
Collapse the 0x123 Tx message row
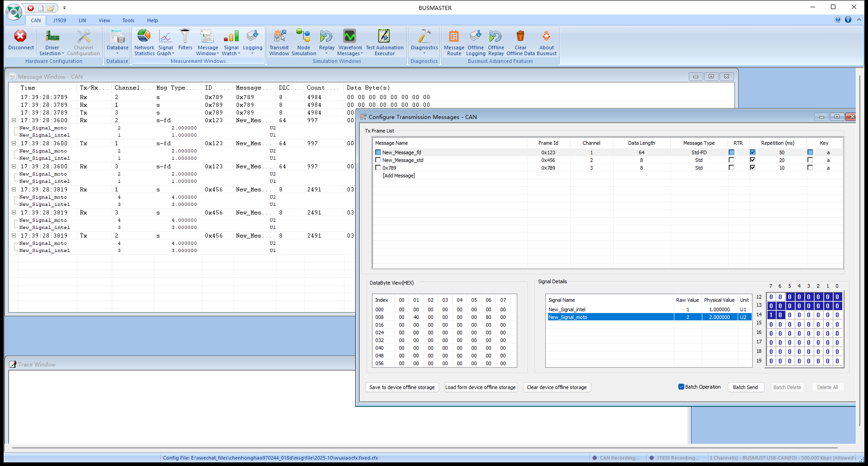point(14,143)
